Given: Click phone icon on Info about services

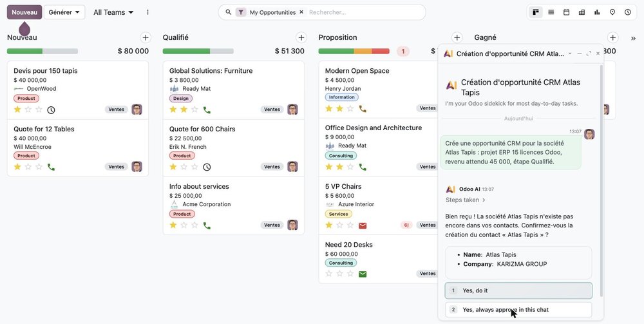Looking at the screenshot, I should (x=207, y=225).
